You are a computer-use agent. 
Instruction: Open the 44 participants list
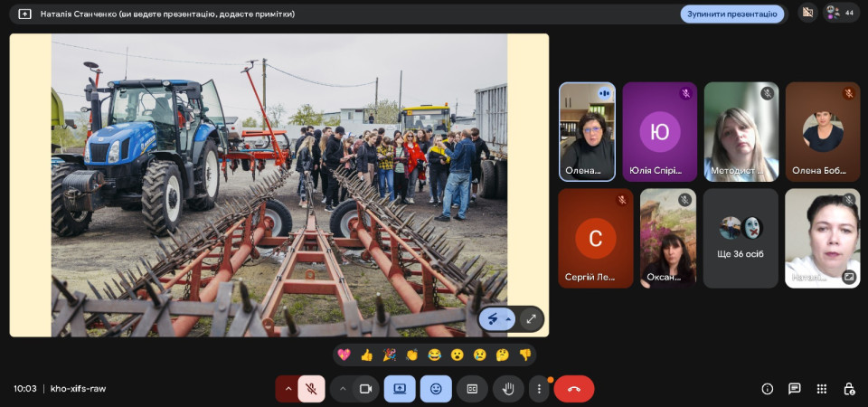click(841, 13)
